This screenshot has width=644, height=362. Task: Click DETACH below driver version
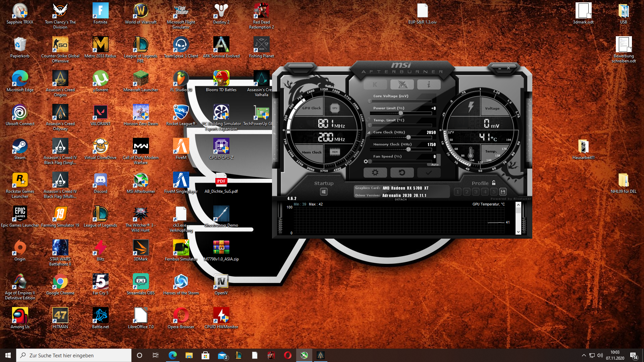click(400, 199)
